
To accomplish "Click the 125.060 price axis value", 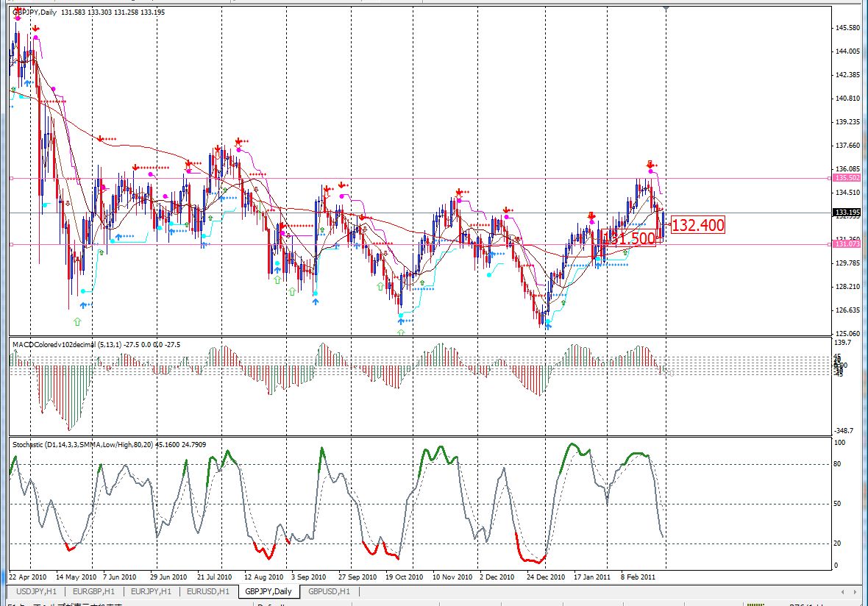I will (x=847, y=334).
